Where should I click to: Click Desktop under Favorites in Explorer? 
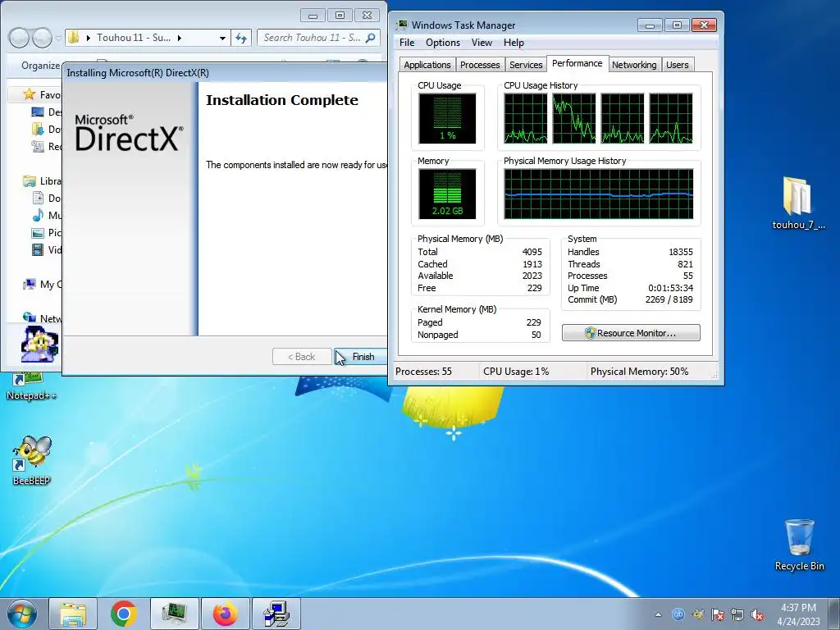point(46,112)
